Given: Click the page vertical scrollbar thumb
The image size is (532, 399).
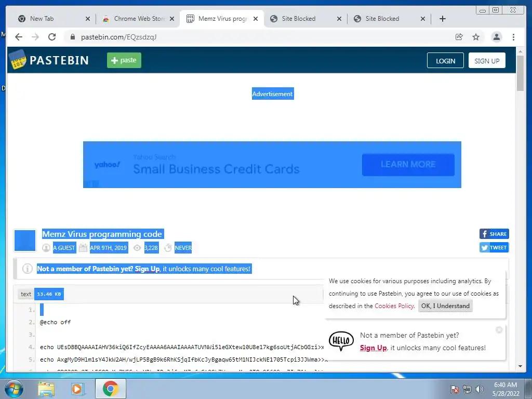Looking at the screenshot, I should click(x=520, y=73).
